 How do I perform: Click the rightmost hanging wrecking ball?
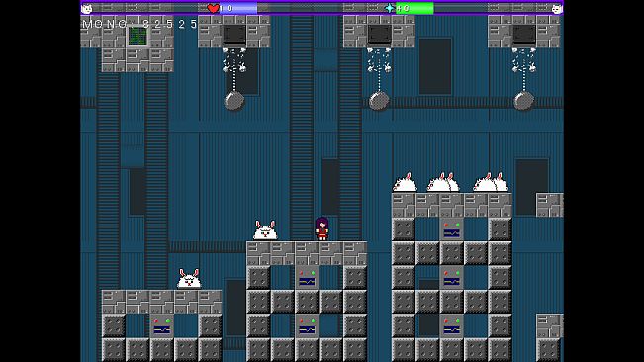tap(523, 101)
